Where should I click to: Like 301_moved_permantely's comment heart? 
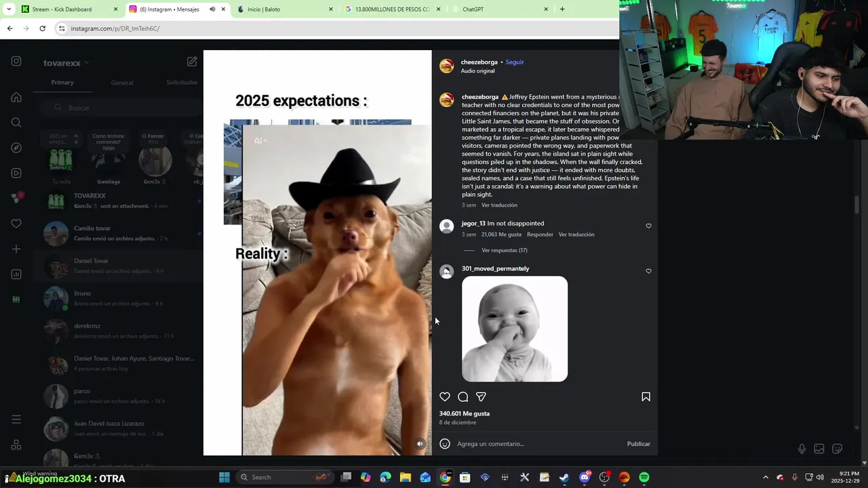(648, 271)
